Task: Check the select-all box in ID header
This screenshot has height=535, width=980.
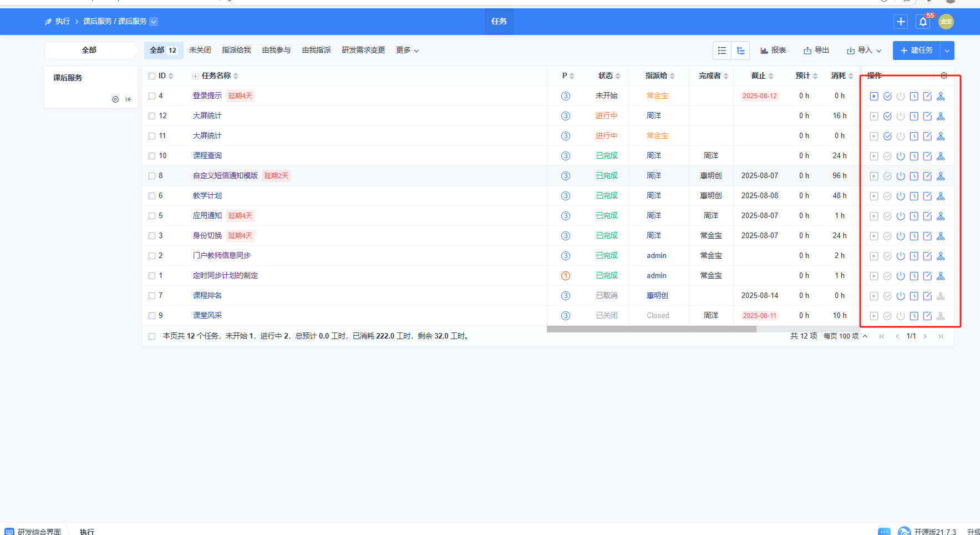Action: (152, 76)
